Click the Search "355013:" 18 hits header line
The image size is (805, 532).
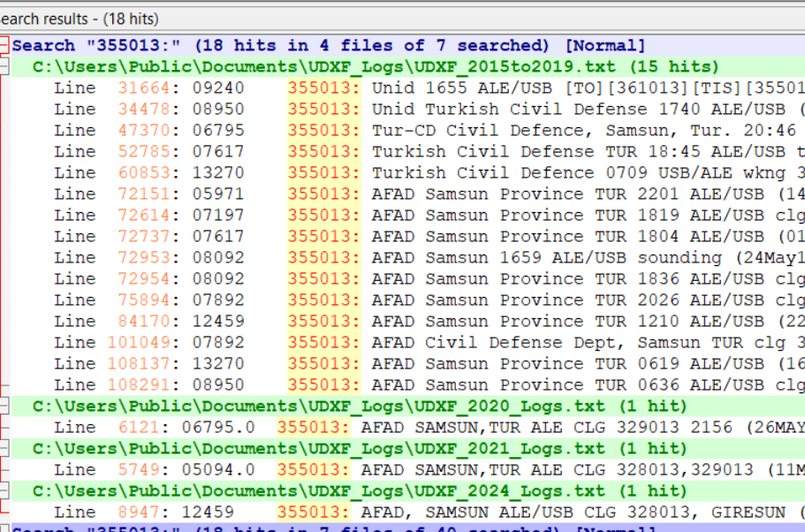329,45
